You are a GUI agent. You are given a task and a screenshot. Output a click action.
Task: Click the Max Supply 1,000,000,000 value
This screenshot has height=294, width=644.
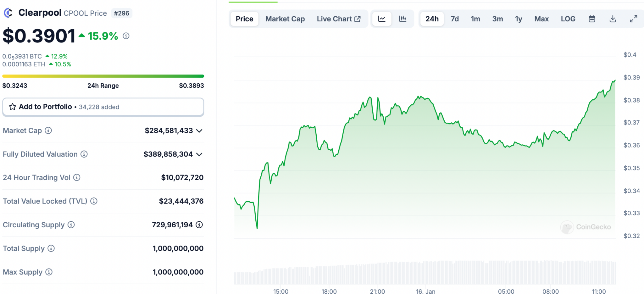point(178,272)
